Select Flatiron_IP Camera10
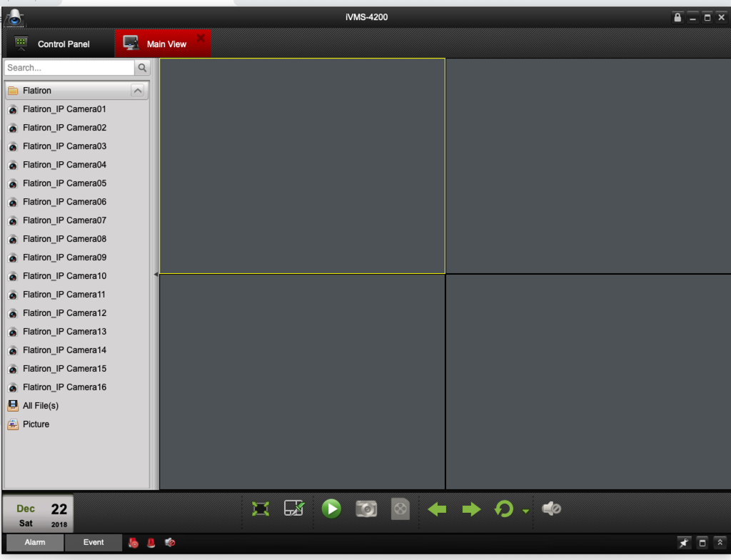 point(76,276)
